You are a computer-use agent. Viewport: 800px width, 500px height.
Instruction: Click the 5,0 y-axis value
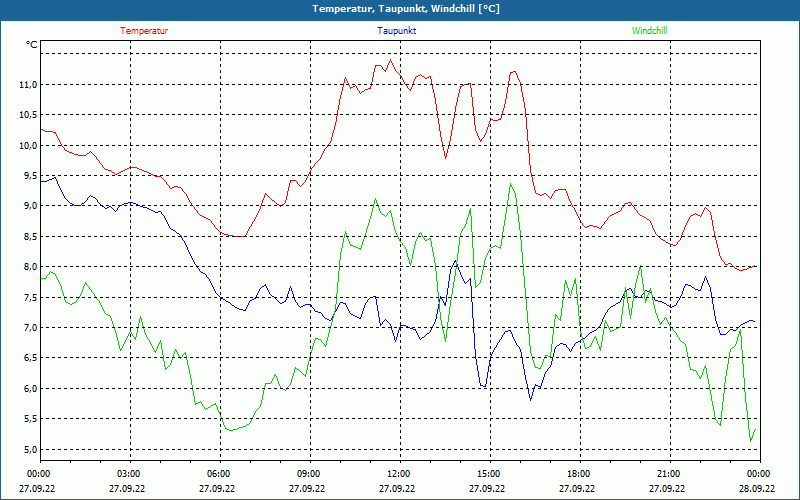pos(30,449)
